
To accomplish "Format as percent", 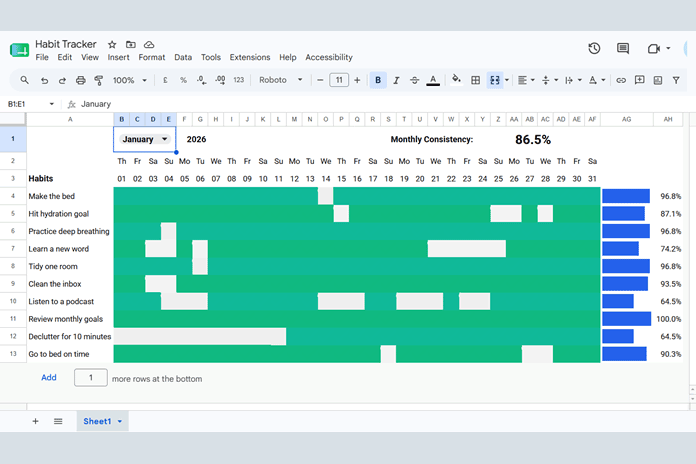I will (x=183, y=80).
